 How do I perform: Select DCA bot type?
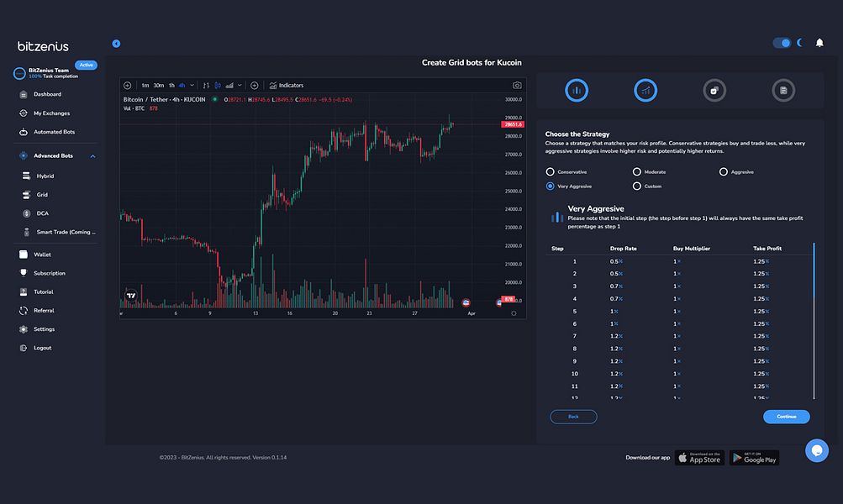click(43, 213)
